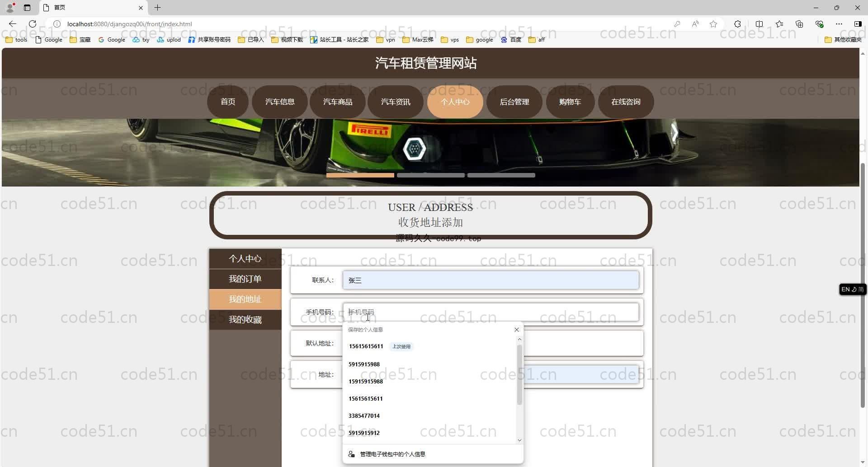868x467 pixels.
Task: Open the 购物车 nav item
Action: click(570, 102)
